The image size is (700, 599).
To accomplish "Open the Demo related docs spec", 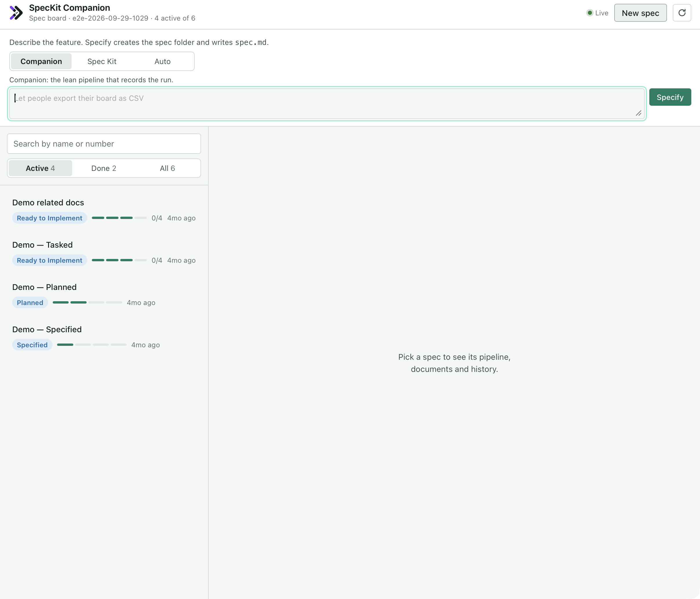I will tap(104, 210).
